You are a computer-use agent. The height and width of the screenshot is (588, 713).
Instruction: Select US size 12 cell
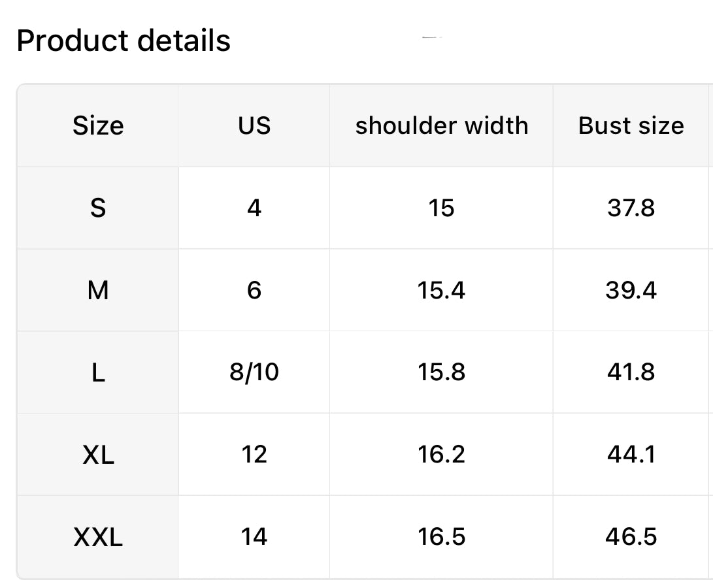pos(254,455)
